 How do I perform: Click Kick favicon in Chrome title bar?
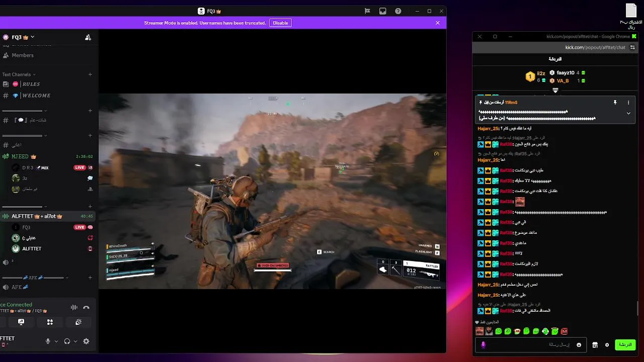point(634,36)
